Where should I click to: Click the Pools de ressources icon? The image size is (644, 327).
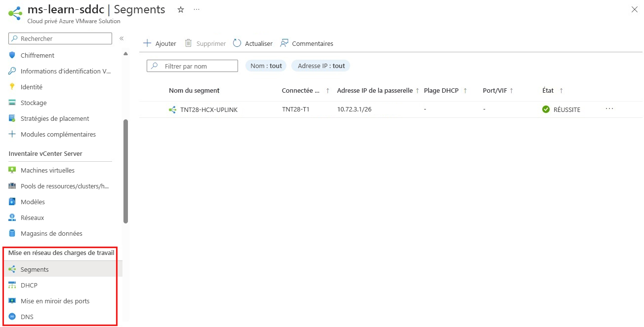pyautogui.click(x=12, y=186)
